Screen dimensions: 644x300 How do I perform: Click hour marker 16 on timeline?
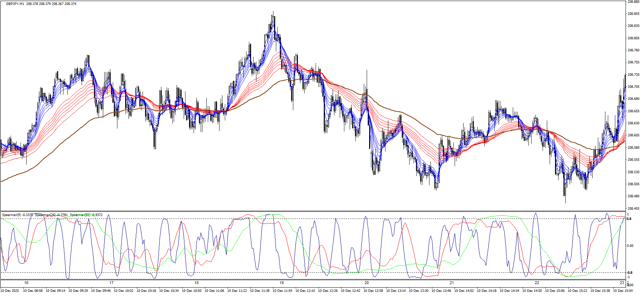[x=26, y=283]
